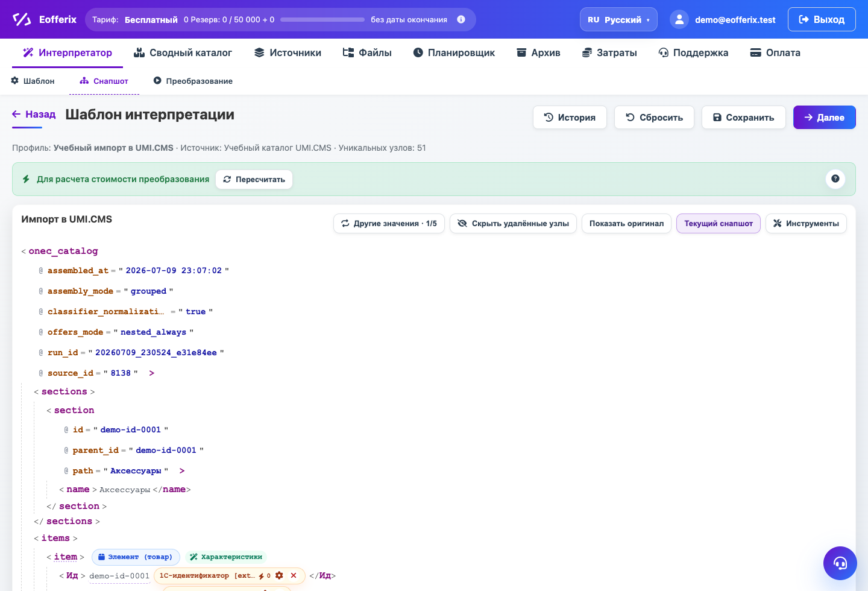Click the closing arrow after path Аксессуары

tap(182, 471)
